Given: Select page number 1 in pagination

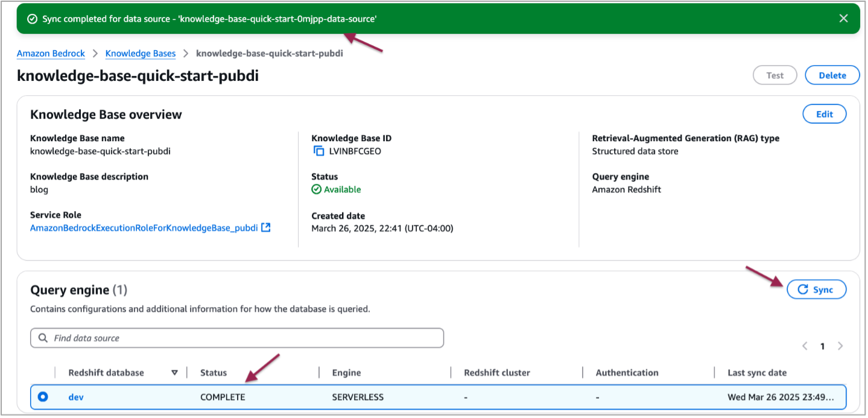Looking at the screenshot, I should tap(822, 346).
